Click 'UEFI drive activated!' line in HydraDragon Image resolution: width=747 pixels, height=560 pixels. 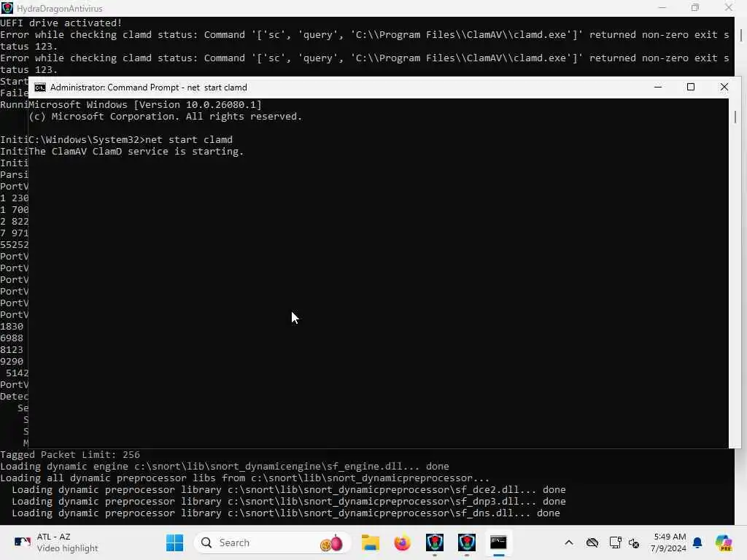pos(61,23)
